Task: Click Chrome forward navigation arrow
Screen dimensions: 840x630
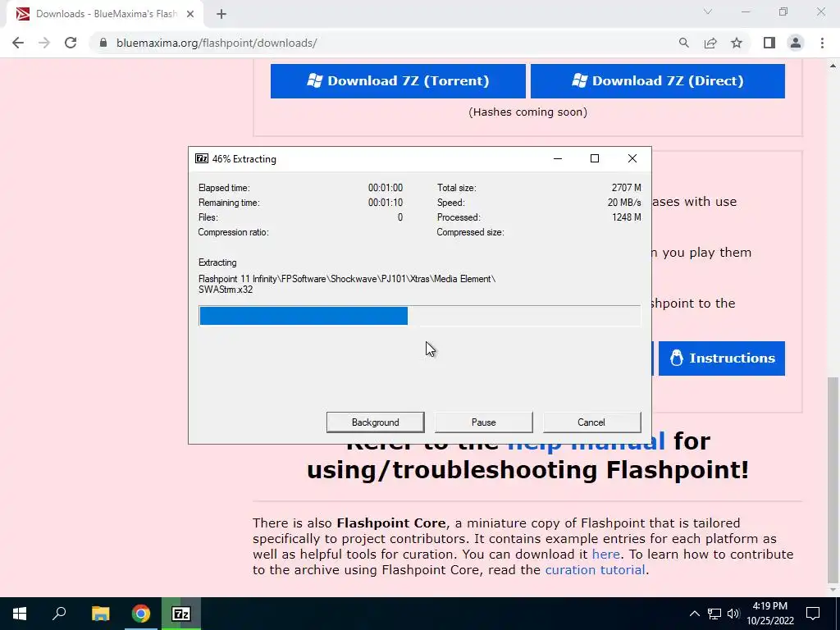Action: point(44,43)
